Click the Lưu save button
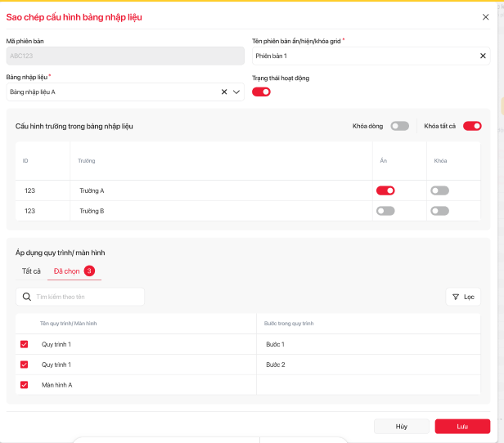 [x=462, y=426]
